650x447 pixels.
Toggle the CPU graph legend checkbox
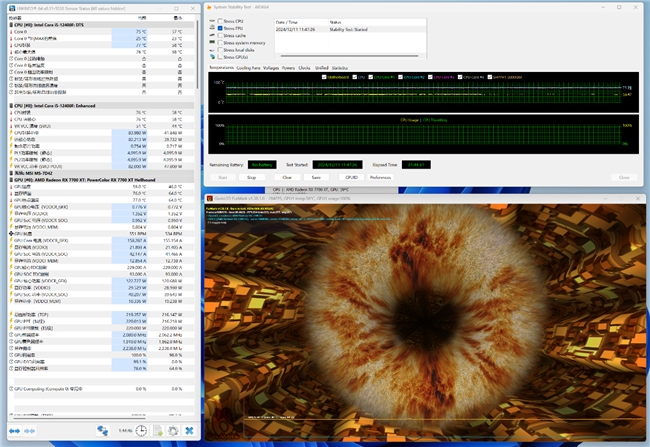pyautogui.click(x=354, y=77)
